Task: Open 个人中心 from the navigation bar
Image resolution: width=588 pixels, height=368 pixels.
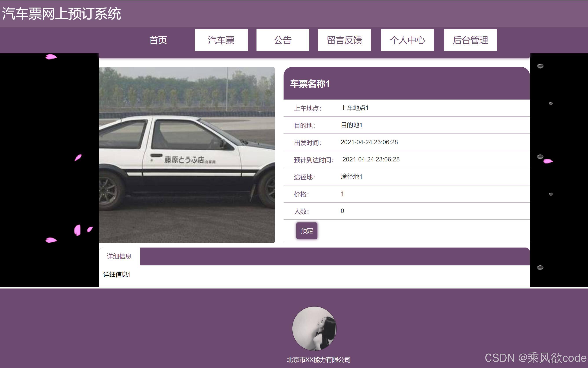Action: (x=407, y=40)
